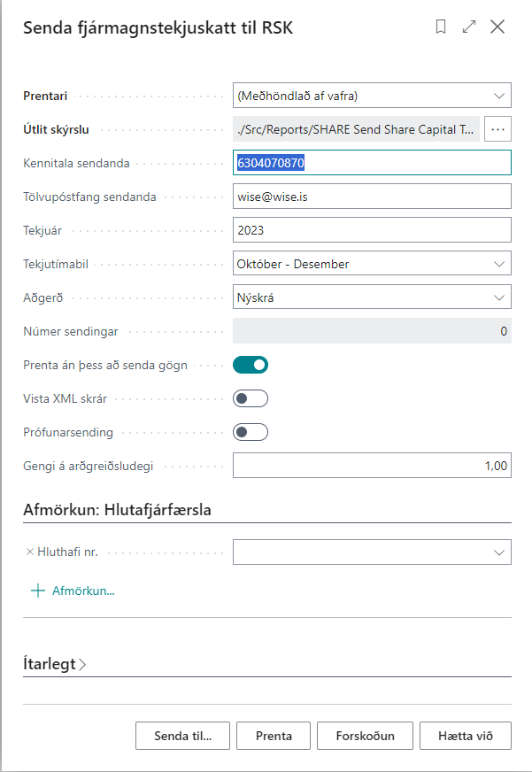The height and width of the screenshot is (772, 532).
Task: Remove the Hluthafi nr. filter
Action: tap(29, 552)
